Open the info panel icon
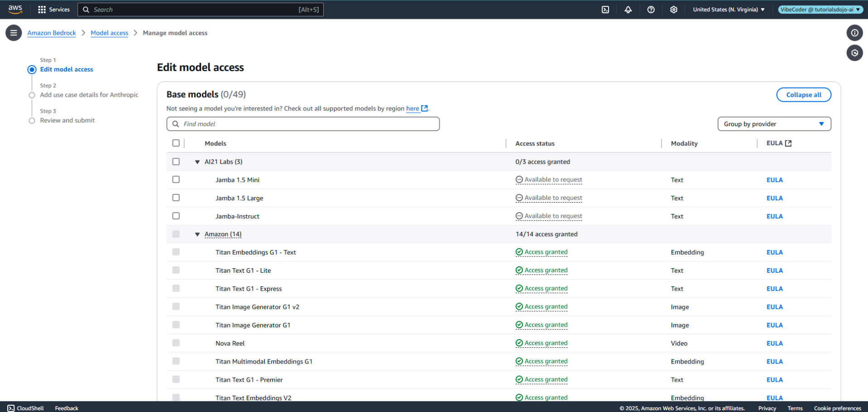868x412 pixels. click(x=854, y=33)
